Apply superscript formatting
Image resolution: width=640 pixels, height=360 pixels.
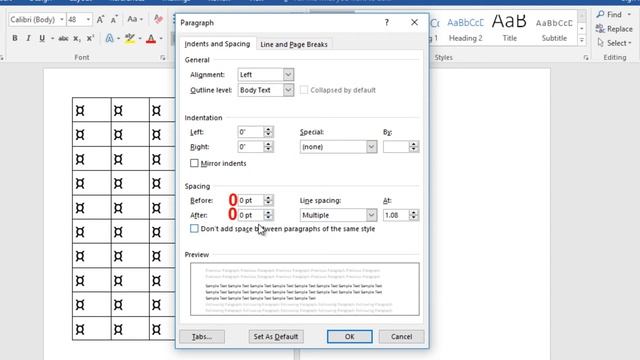pyautogui.click(x=90, y=38)
